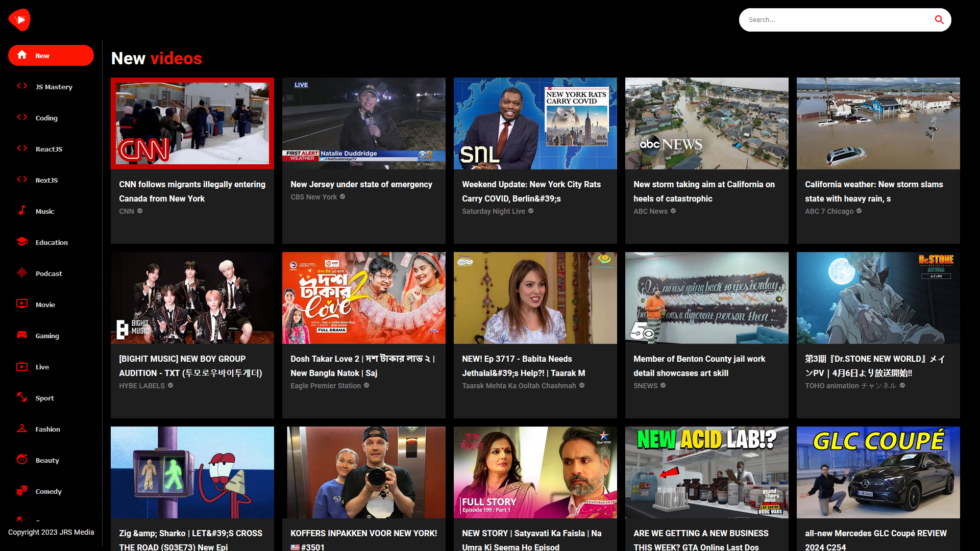Switch to the Fashion category

click(x=47, y=429)
